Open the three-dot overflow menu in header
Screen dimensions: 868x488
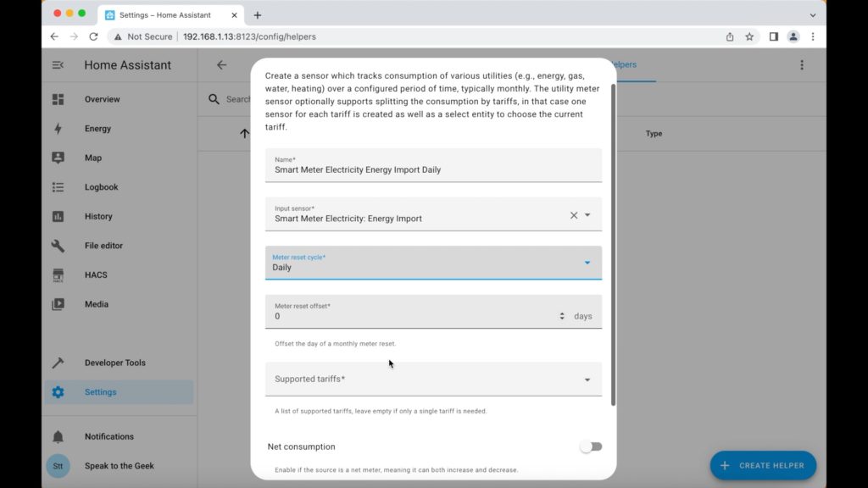802,65
